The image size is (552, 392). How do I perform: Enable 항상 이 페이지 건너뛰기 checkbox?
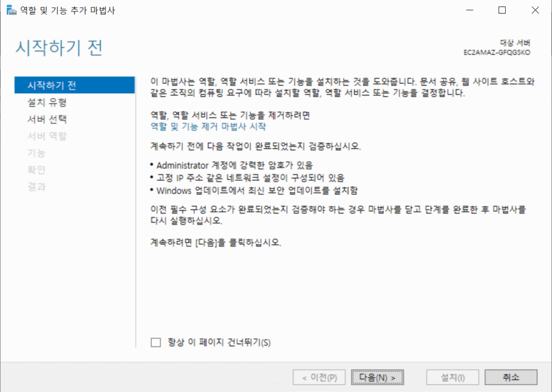[156, 342]
